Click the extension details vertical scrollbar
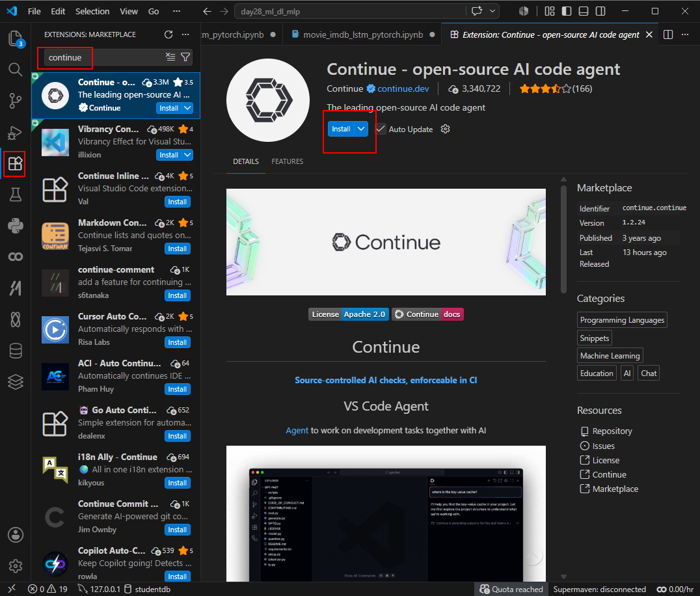 (563, 239)
